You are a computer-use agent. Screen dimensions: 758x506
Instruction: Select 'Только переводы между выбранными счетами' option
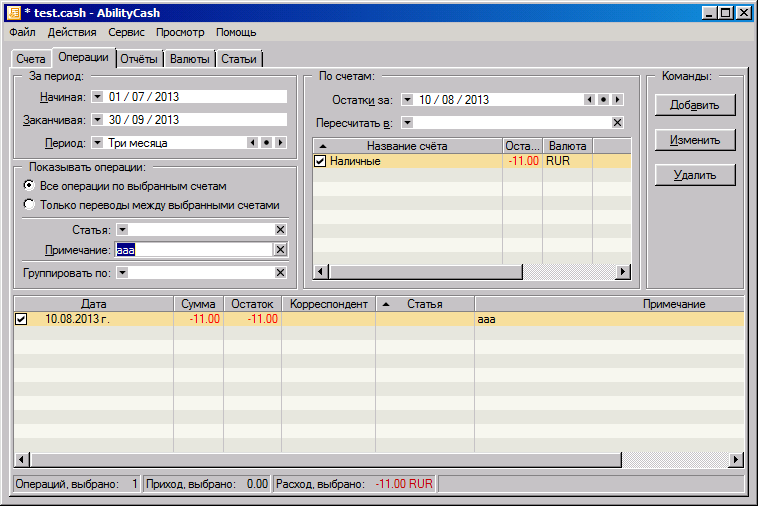coord(30,205)
